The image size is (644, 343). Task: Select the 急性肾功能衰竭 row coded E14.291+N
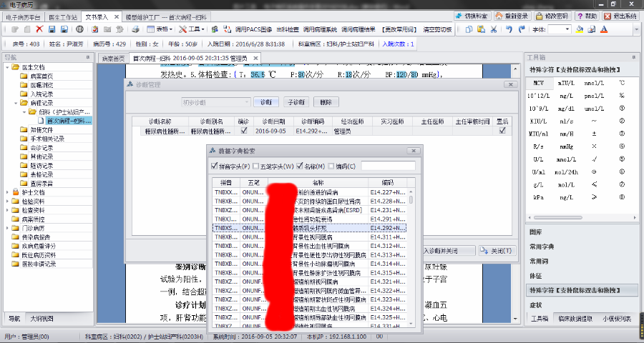(310, 219)
